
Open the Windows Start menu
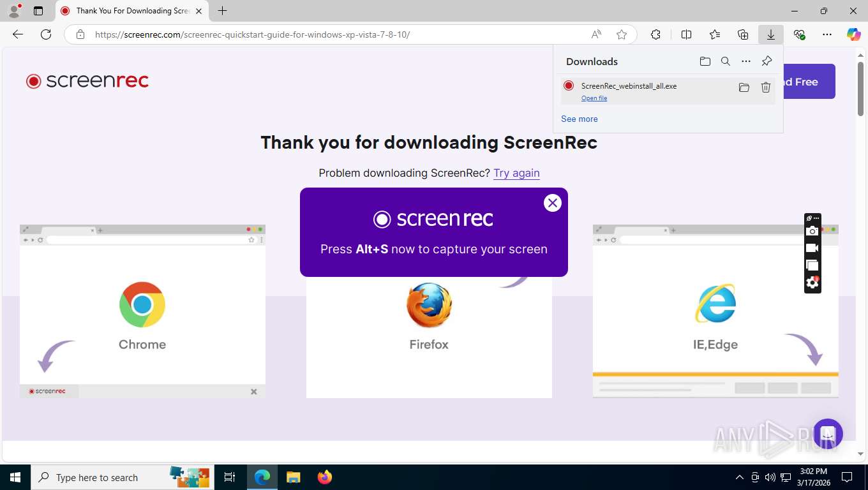click(x=15, y=477)
